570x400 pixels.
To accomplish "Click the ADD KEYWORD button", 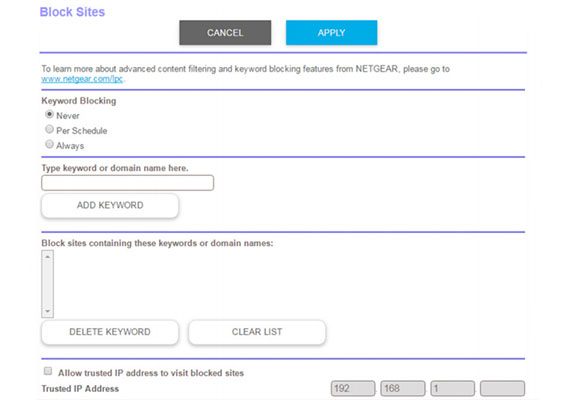I will point(110,205).
